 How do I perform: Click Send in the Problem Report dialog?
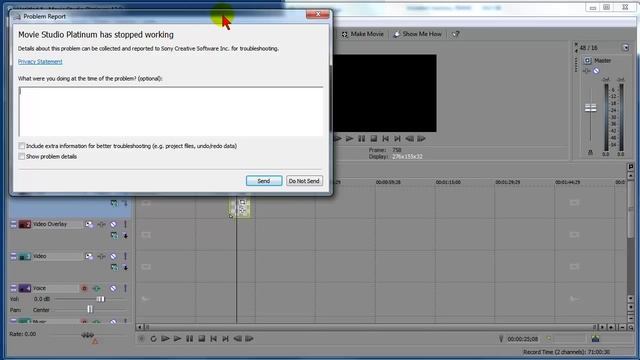(264, 181)
